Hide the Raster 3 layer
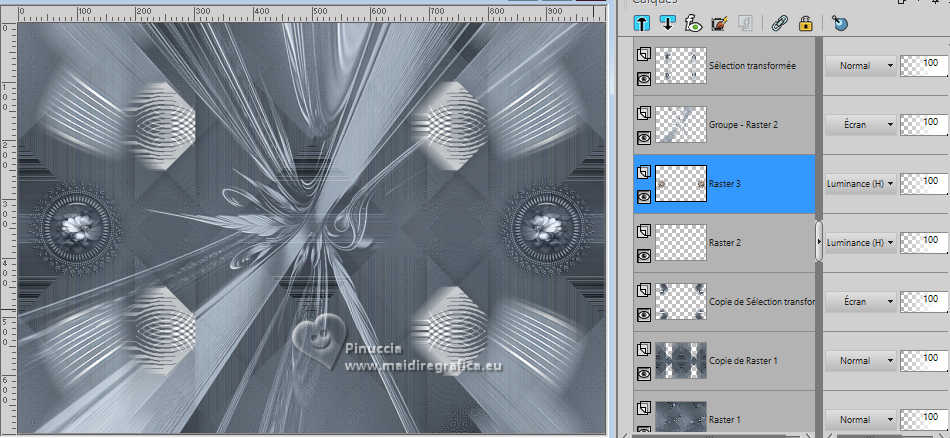Viewport: 950px width, 438px height. click(644, 197)
